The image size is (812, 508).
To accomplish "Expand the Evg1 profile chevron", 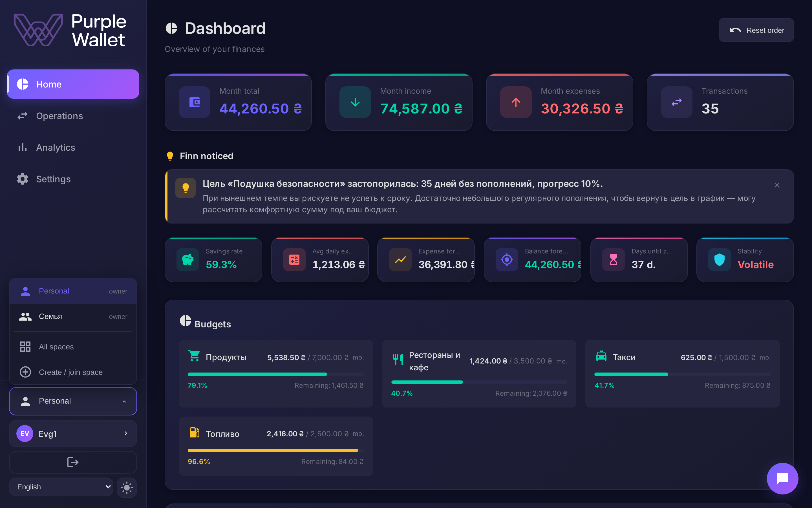I will coord(126,433).
